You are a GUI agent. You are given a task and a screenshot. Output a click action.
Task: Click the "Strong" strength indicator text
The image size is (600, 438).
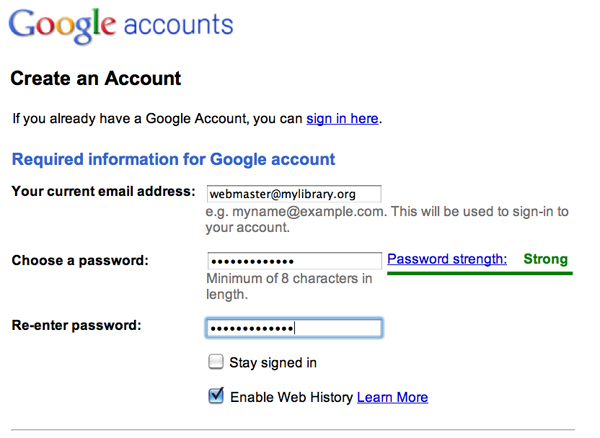pos(545,259)
